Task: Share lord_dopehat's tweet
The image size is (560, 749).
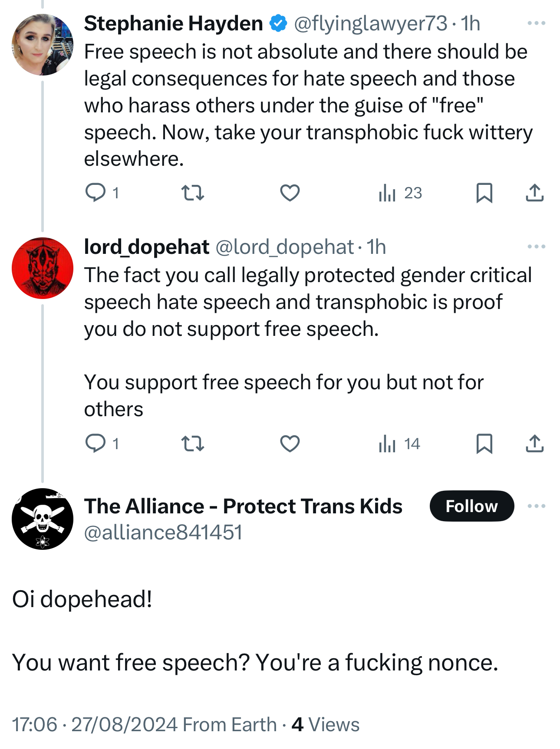Action: coord(534,443)
